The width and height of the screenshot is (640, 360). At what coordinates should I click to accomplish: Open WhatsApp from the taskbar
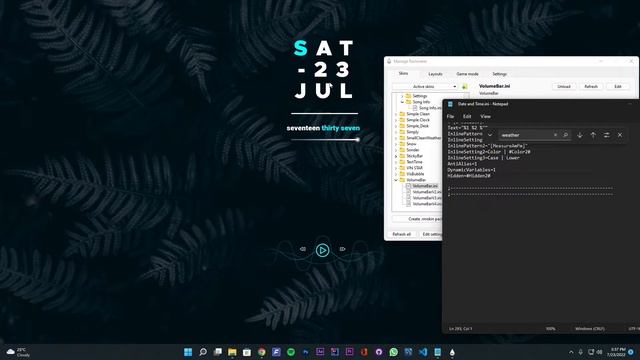(393, 352)
